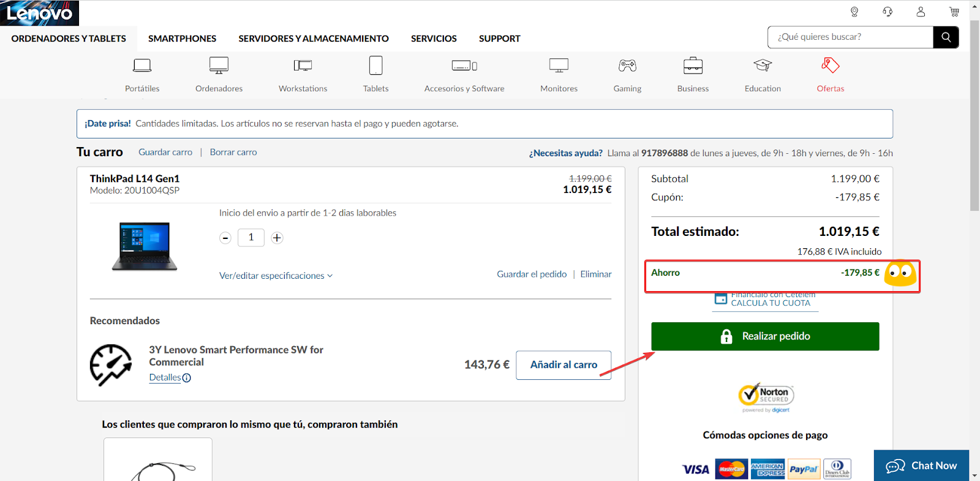980x481 pixels.
Task: Click Guardar el pedido link
Action: (x=532, y=275)
